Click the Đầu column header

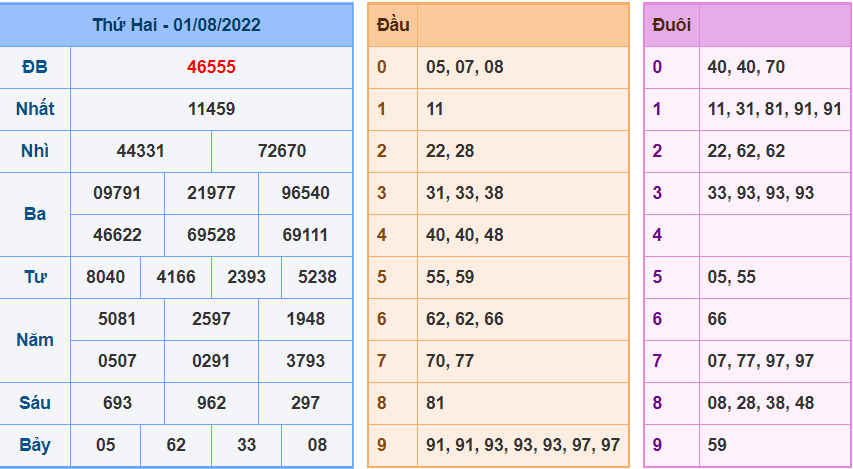point(393,25)
